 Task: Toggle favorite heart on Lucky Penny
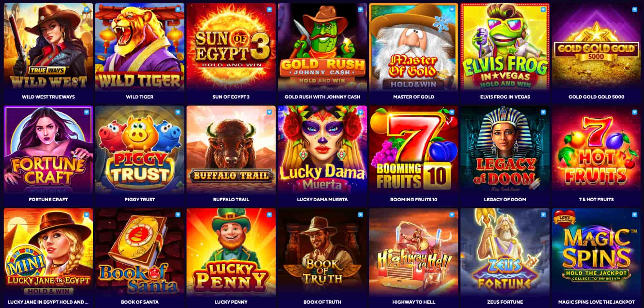click(269, 215)
